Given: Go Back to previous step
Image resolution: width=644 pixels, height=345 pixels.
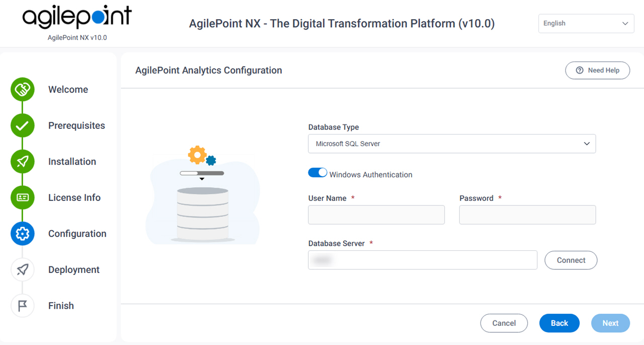Looking at the screenshot, I should [559, 323].
